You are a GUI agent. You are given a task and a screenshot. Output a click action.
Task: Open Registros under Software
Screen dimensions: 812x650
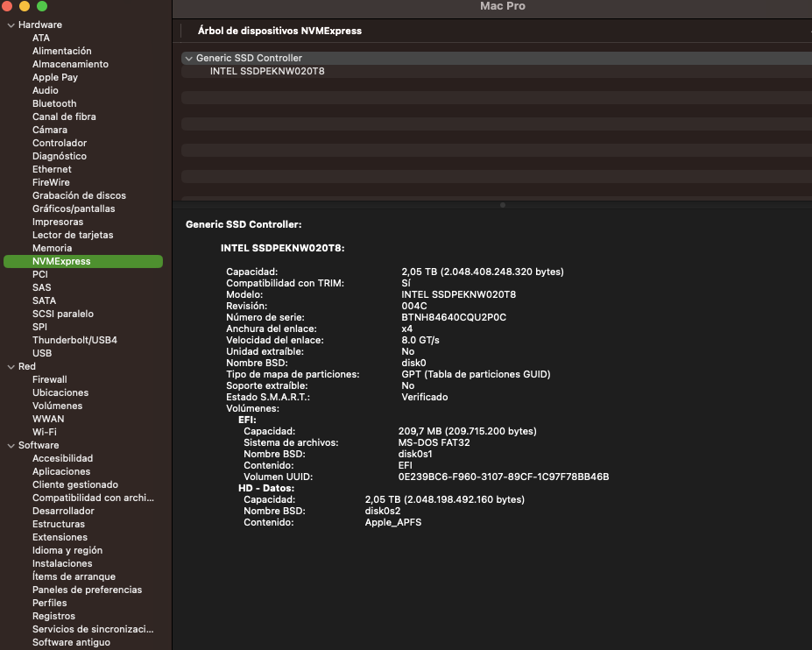(53, 616)
